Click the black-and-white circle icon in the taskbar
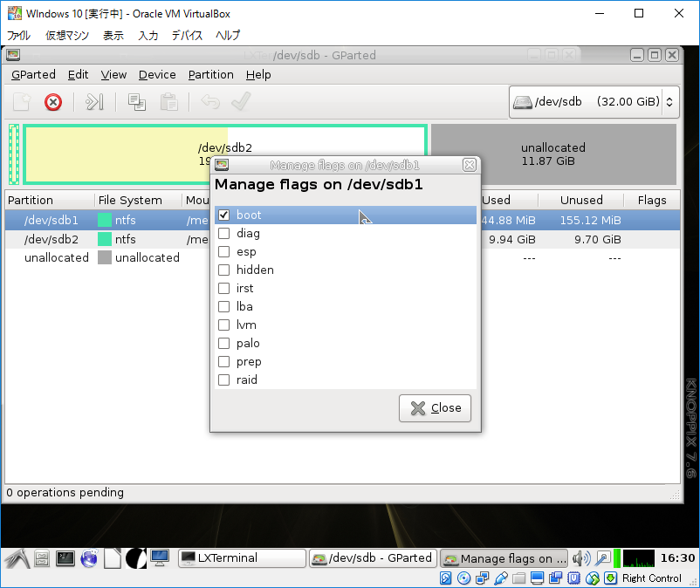 point(135,558)
